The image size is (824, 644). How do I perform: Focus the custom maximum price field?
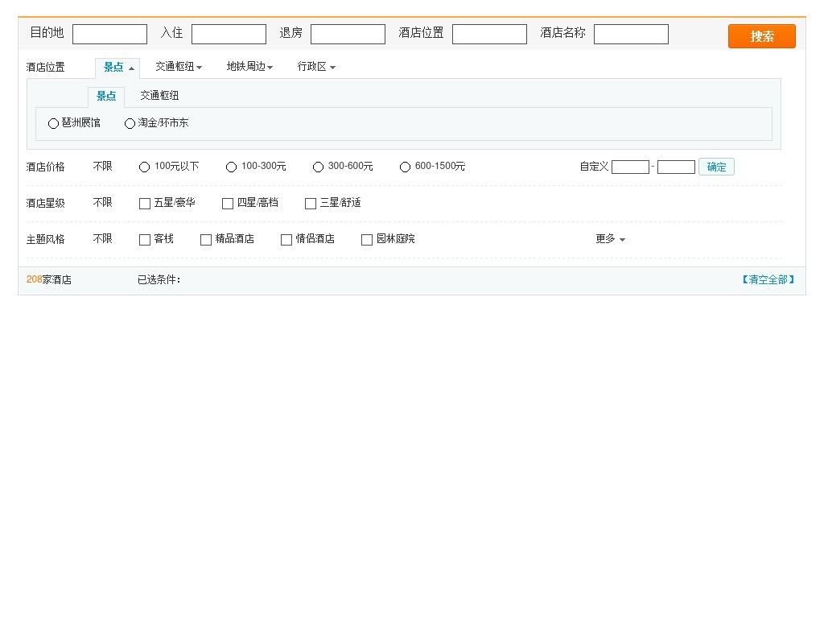click(x=676, y=167)
